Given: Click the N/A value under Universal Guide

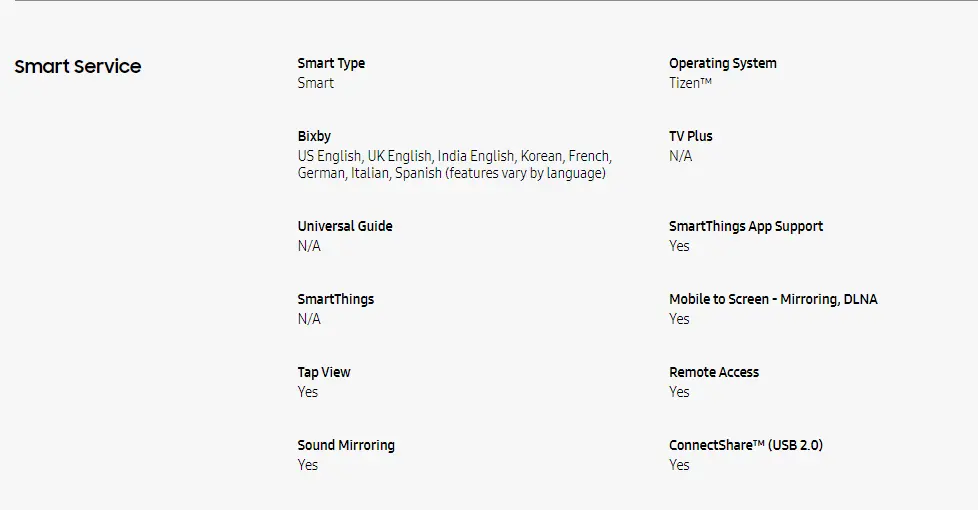Looking at the screenshot, I should tap(309, 246).
